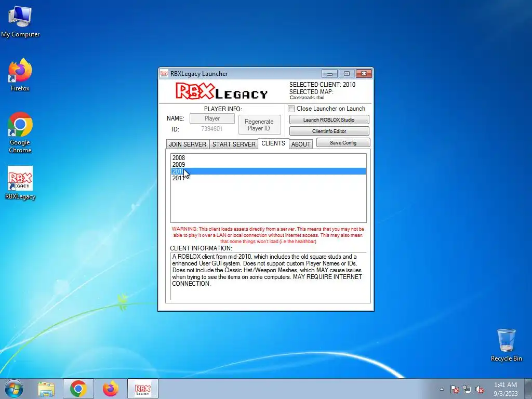Click the muted volume tray icon
The height and width of the screenshot is (399, 532).
(480, 389)
